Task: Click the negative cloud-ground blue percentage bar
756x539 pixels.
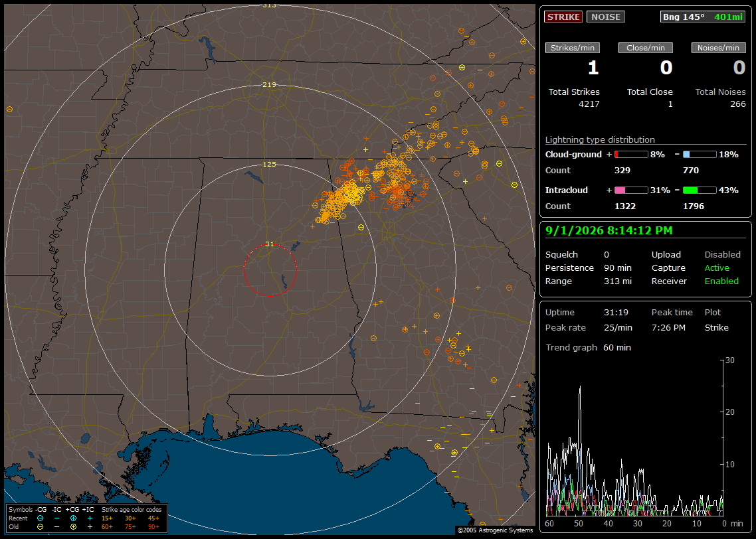Action: pos(700,155)
